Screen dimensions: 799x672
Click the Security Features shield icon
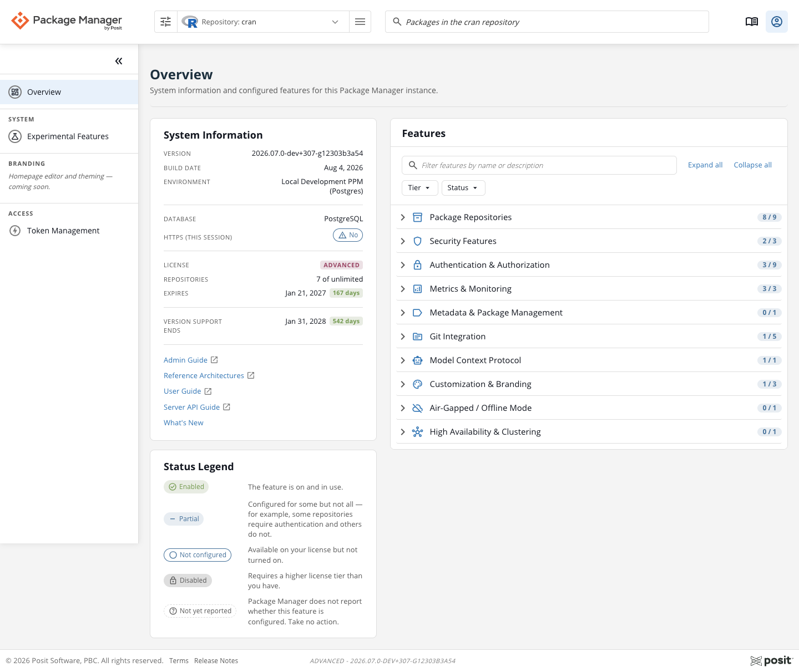click(418, 241)
